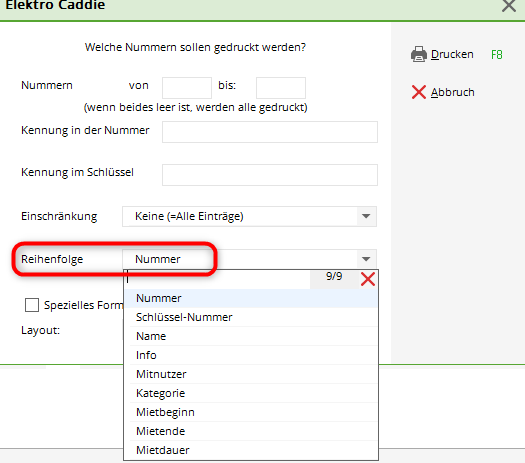Choose Schlüssel-Nummer in the list

[x=251, y=317]
